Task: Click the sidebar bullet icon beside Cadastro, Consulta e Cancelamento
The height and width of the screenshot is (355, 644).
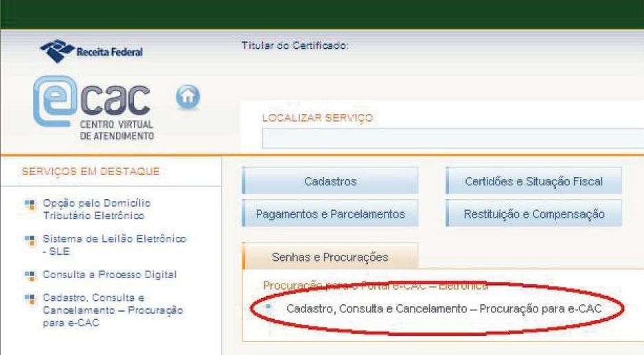Action: [30, 299]
